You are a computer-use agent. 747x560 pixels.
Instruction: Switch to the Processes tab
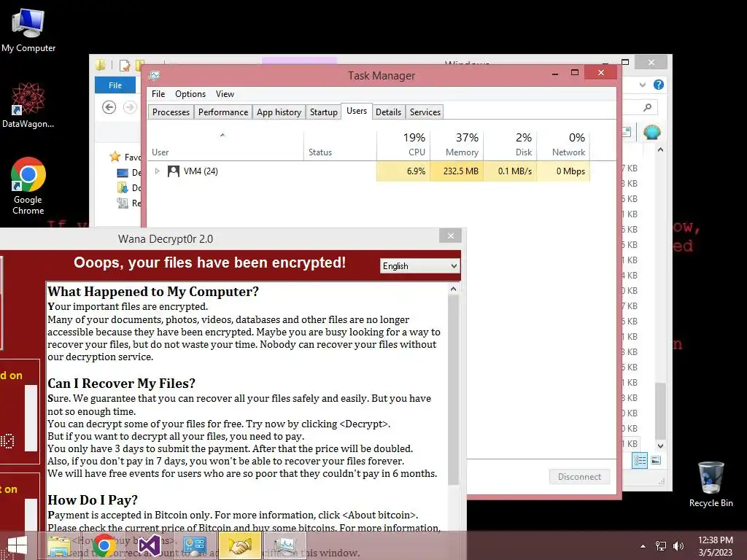pyautogui.click(x=171, y=112)
